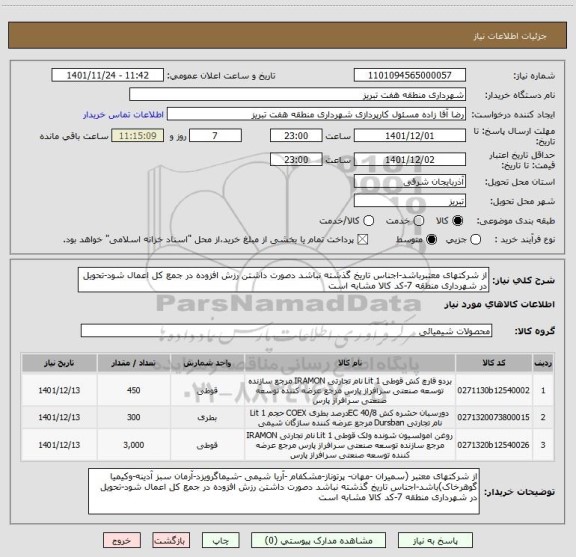Click the Dursban product name cell
The height and width of the screenshot is (557, 576).
tap(350, 418)
